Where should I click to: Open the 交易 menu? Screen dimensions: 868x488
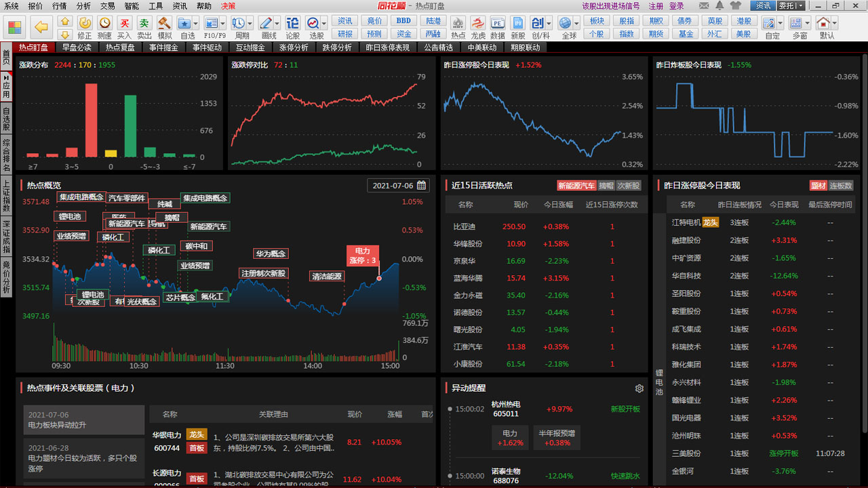point(107,5)
